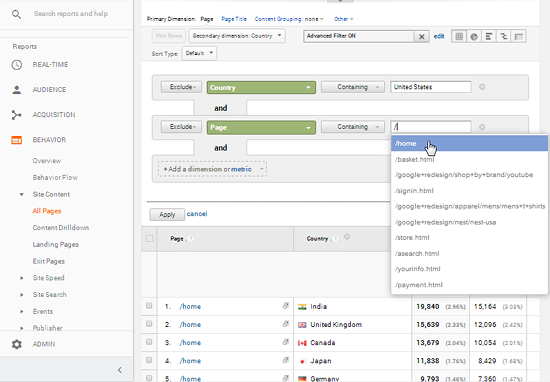Open Containing dropdown in Page row
This screenshot has height=382, width=550.
point(353,127)
